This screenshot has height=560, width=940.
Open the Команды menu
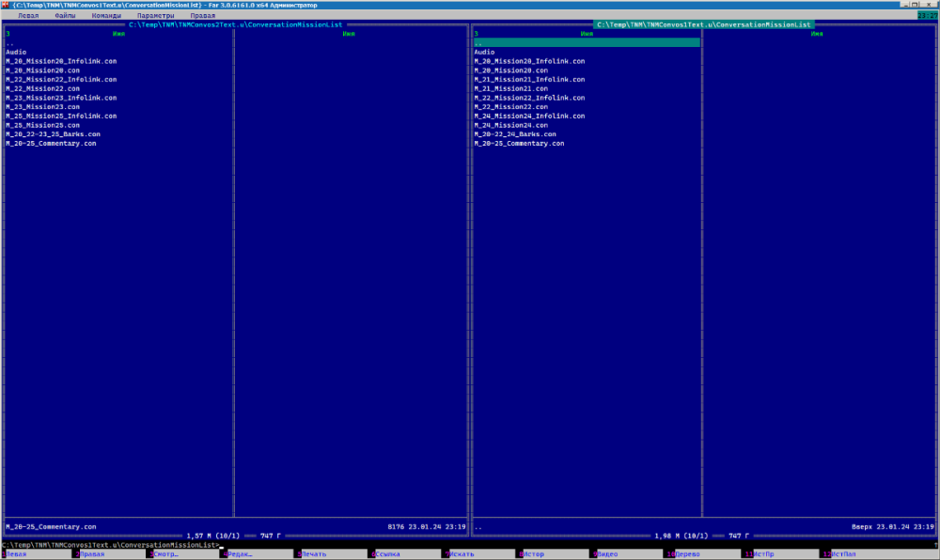[x=106, y=16]
